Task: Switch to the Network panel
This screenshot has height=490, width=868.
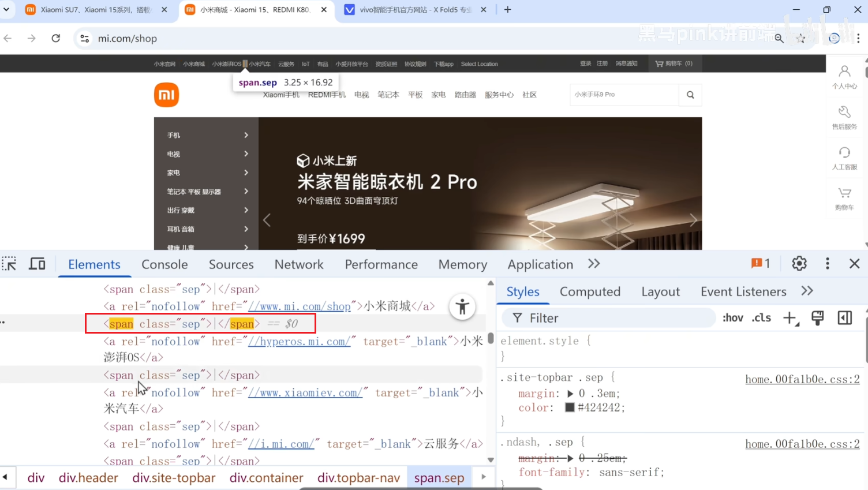Action: point(299,264)
